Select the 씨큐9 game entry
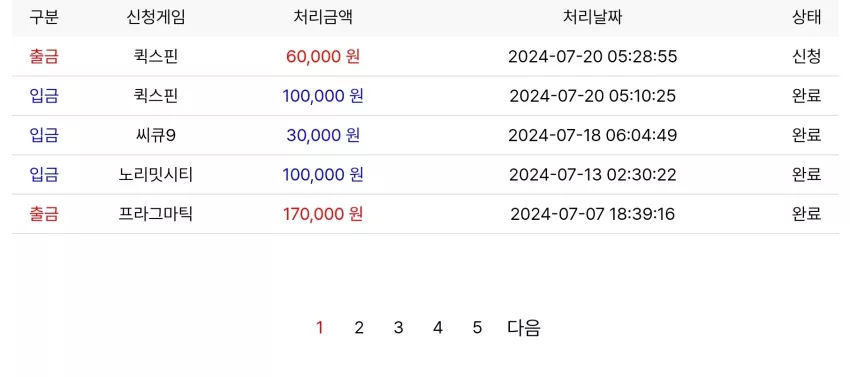The image size is (850, 377). (x=156, y=135)
